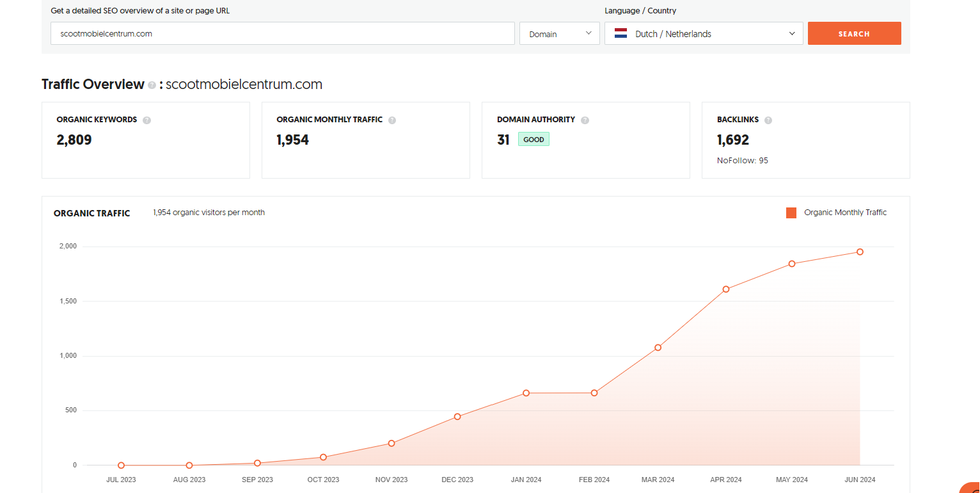Click the 31 domain authority score
The width and height of the screenshot is (980, 493).
click(x=503, y=140)
